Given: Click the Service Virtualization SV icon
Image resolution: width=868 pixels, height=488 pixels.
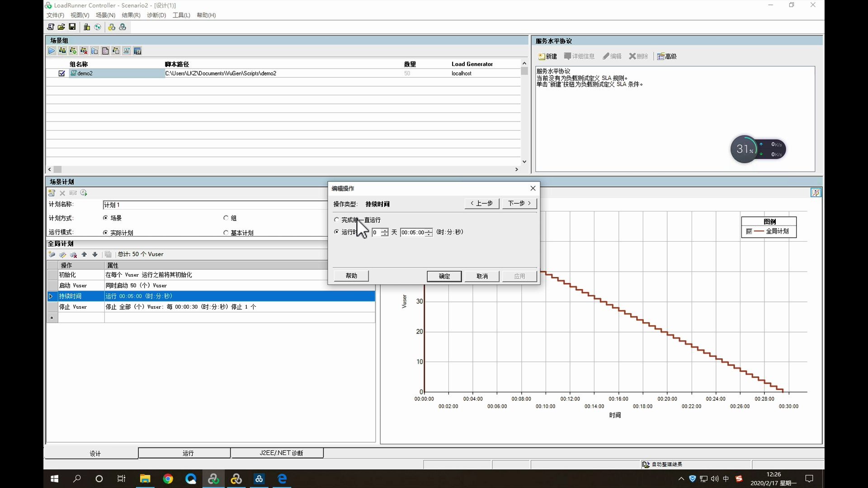Looking at the screenshot, I should coord(138,51).
